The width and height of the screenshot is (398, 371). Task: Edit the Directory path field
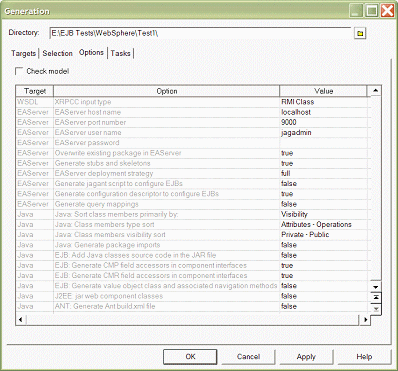click(200, 33)
